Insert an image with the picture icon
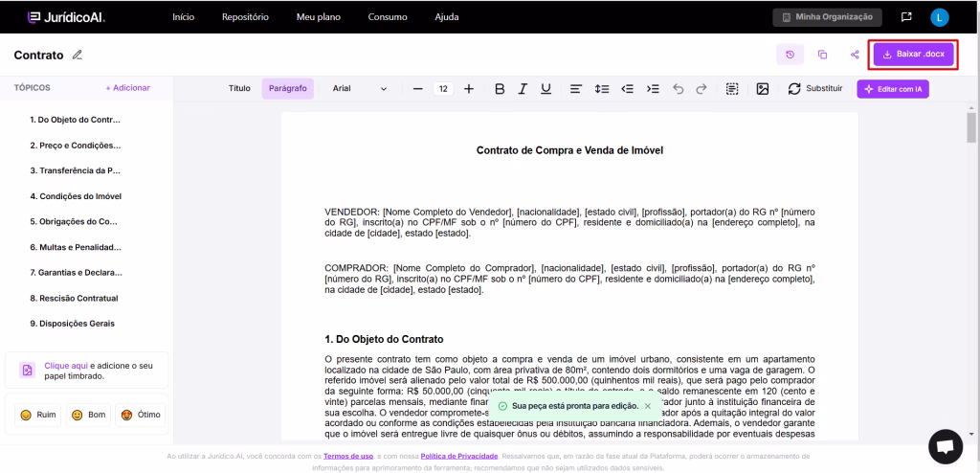This screenshot has width=980, height=473. (763, 89)
